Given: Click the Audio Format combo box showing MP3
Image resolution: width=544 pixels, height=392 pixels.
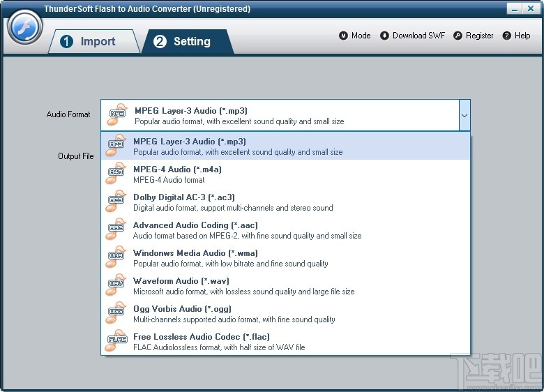Looking at the screenshot, I should tap(285, 115).
